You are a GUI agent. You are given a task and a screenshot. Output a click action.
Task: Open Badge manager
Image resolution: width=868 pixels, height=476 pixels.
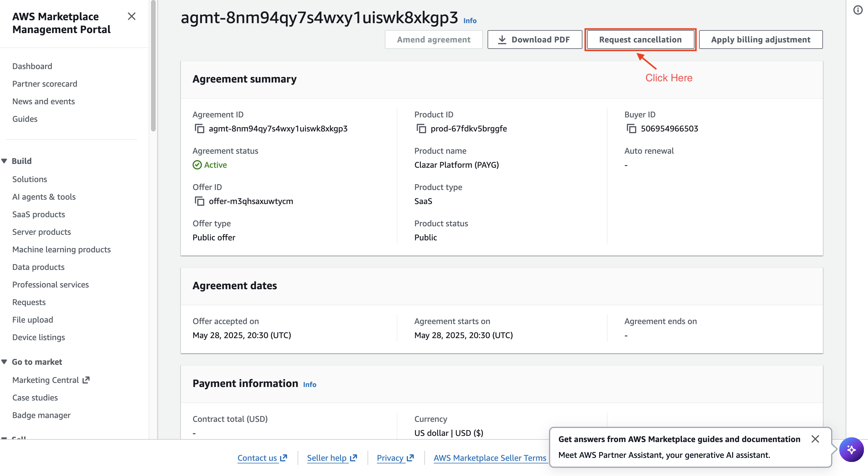click(42, 415)
